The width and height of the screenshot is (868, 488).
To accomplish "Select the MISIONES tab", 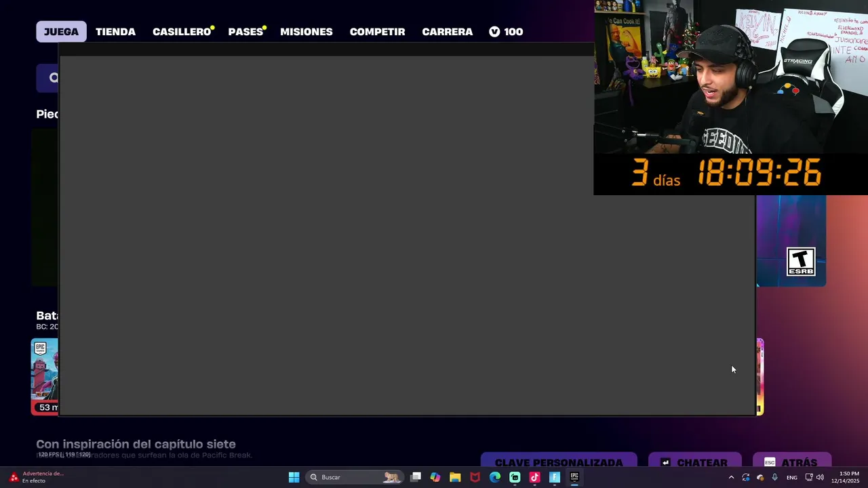I will (x=307, y=32).
